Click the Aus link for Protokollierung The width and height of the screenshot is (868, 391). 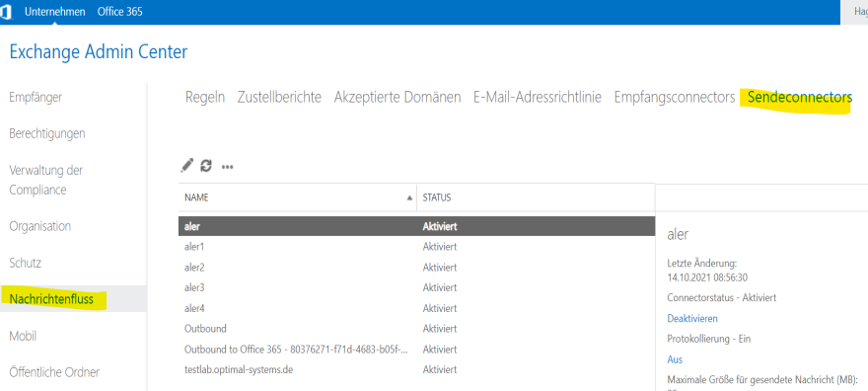click(675, 359)
